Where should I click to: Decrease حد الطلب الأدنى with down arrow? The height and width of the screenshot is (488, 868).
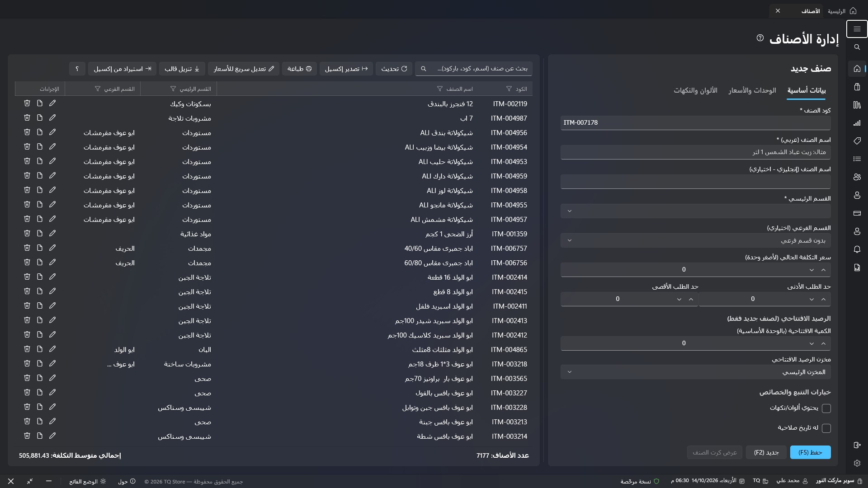[x=811, y=299]
